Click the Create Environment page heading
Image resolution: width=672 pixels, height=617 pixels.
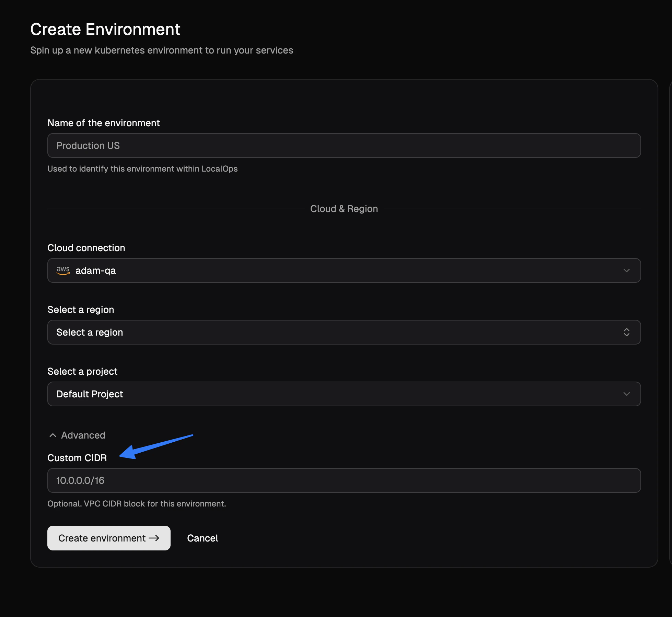(x=105, y=29)
